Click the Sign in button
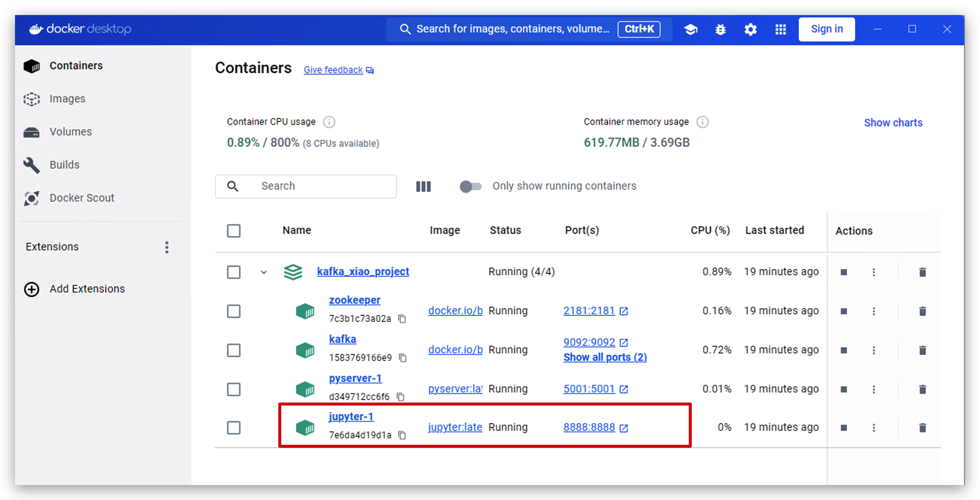The width and height of the screenshot is (980, 500). tap(827, 29)
